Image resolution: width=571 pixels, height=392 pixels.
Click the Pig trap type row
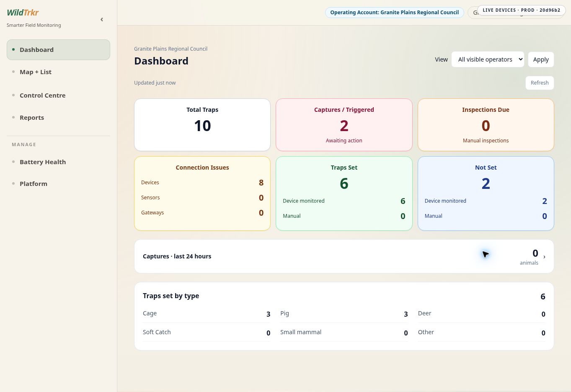click(344, 314)
